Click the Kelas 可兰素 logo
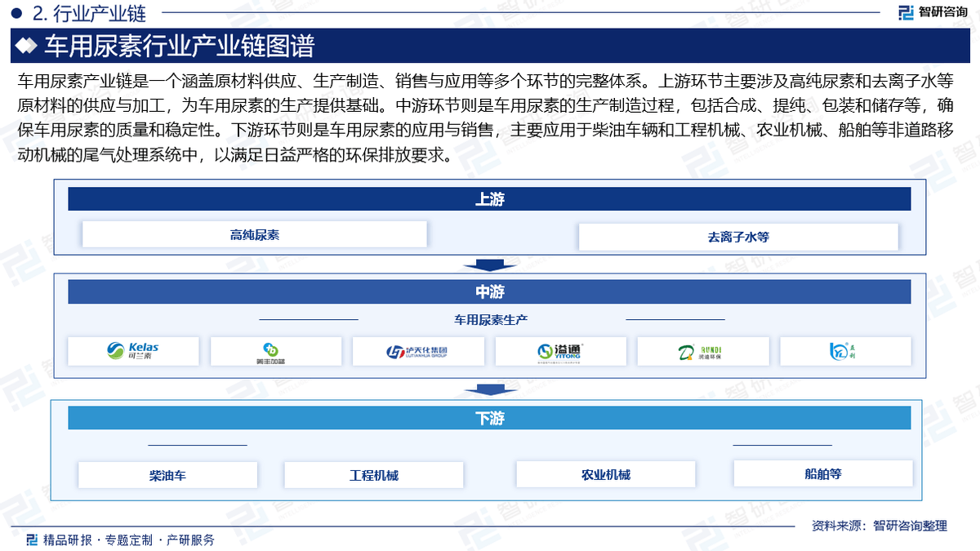This screenshot has width=980, height=551. click(x=133, y=351)
